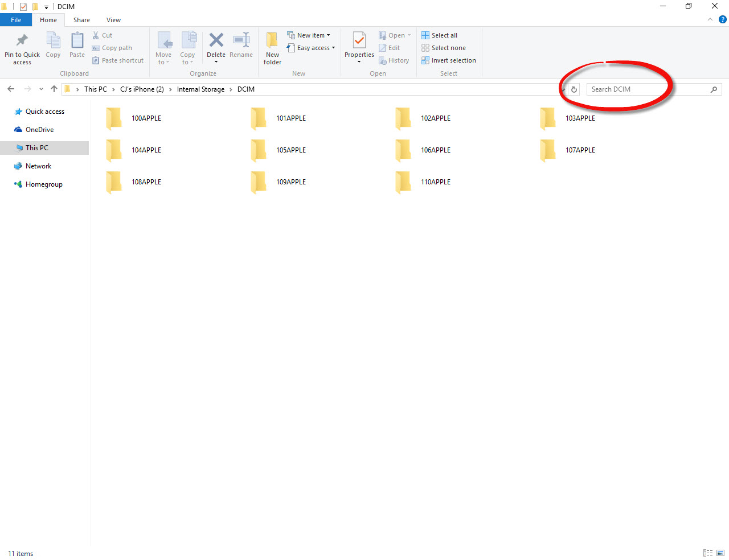Open the File menu tab
The width and height of the screenshot is (729, 560).
point(16,20)
